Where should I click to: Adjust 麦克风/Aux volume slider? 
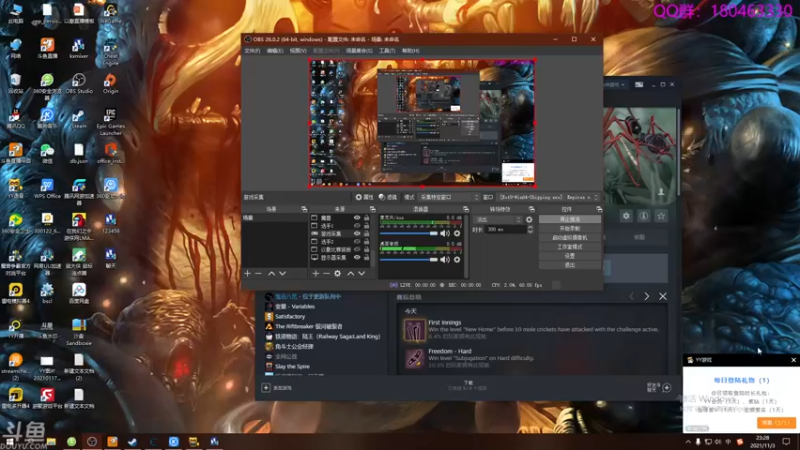coord(409,233)
